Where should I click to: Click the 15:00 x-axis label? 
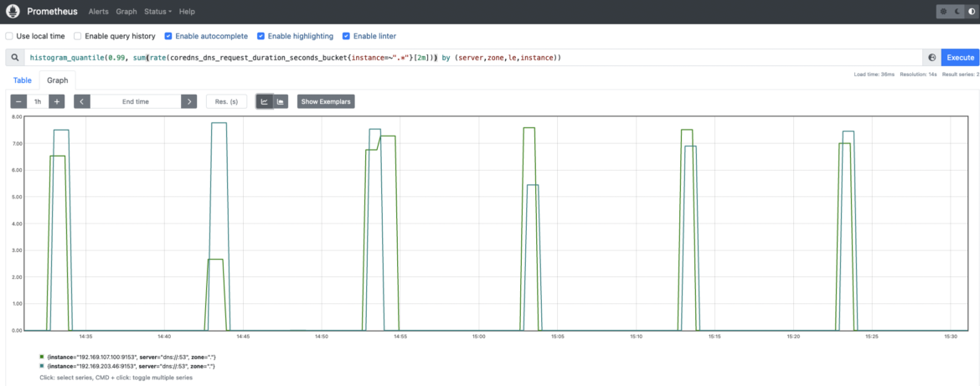[x=478, y=337]
